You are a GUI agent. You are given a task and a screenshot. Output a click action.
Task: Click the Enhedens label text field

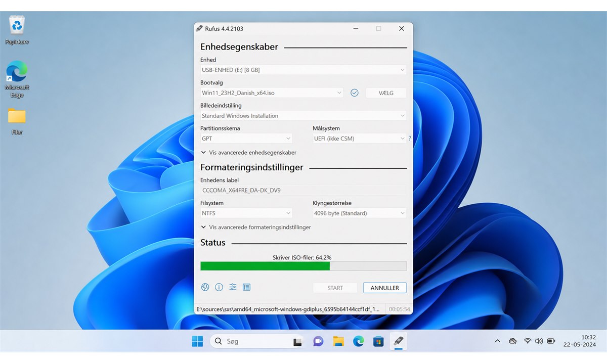point(303,191)
